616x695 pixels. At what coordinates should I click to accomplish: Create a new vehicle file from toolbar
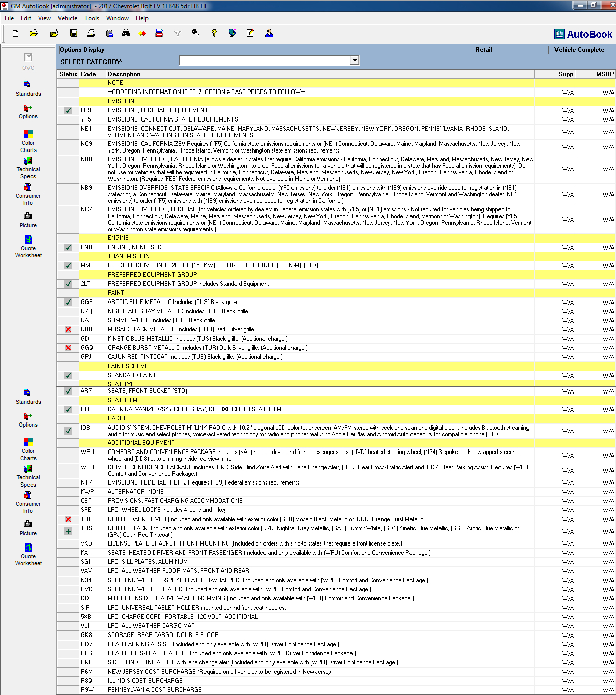pos(15,34)
